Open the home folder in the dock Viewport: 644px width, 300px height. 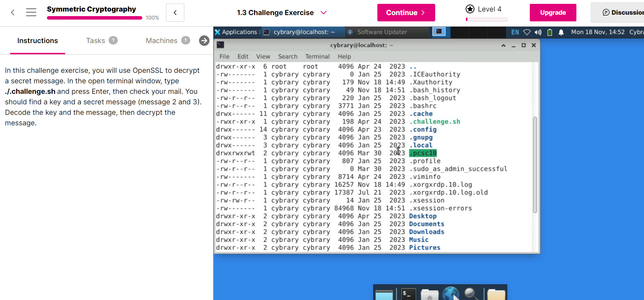(430, 295)
